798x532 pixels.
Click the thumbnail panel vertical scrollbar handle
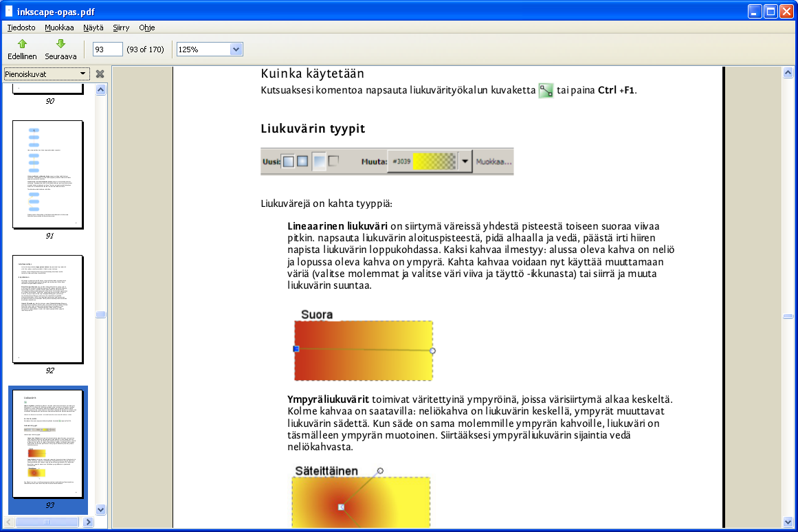pyautogui.click(x=101, y=314)
